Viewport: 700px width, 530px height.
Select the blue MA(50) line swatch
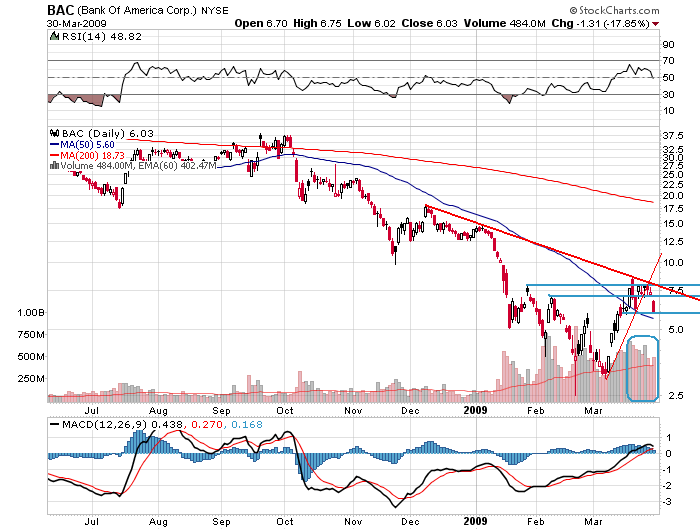coord(54,145)
